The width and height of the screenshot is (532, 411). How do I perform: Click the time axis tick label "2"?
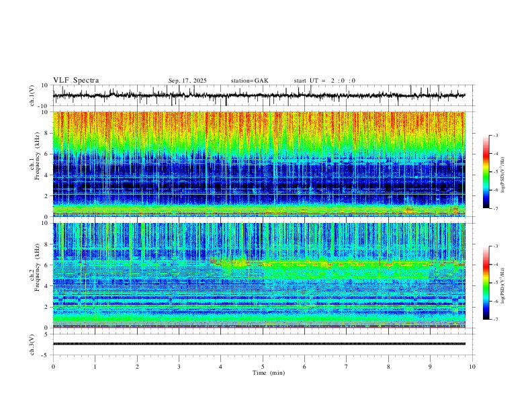click(x=137, y=367)
